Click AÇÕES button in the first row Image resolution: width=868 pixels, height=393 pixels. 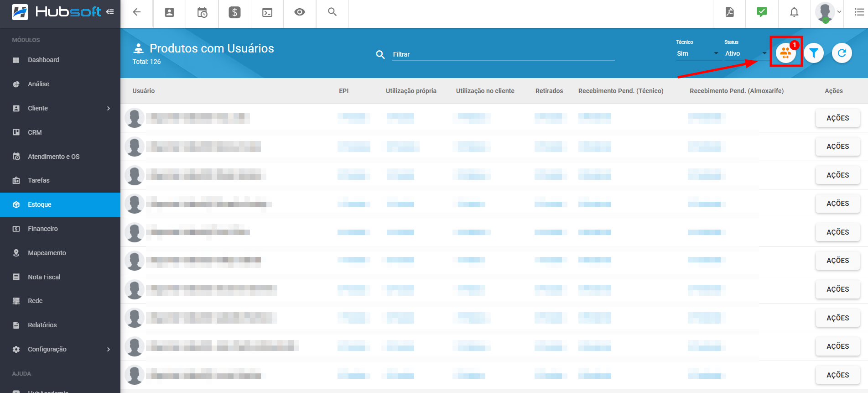838,118
